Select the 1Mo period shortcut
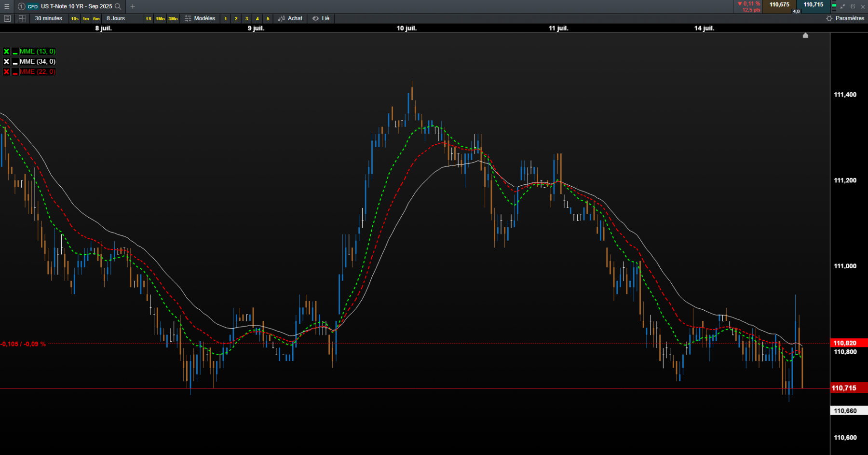This screenshot has width=868, height=455. (160, 19)
